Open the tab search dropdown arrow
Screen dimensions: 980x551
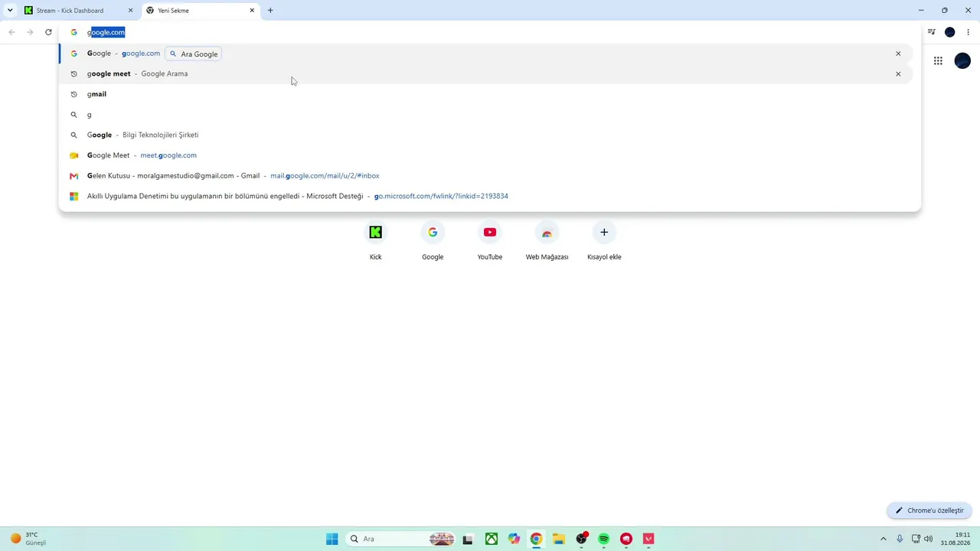10,11
